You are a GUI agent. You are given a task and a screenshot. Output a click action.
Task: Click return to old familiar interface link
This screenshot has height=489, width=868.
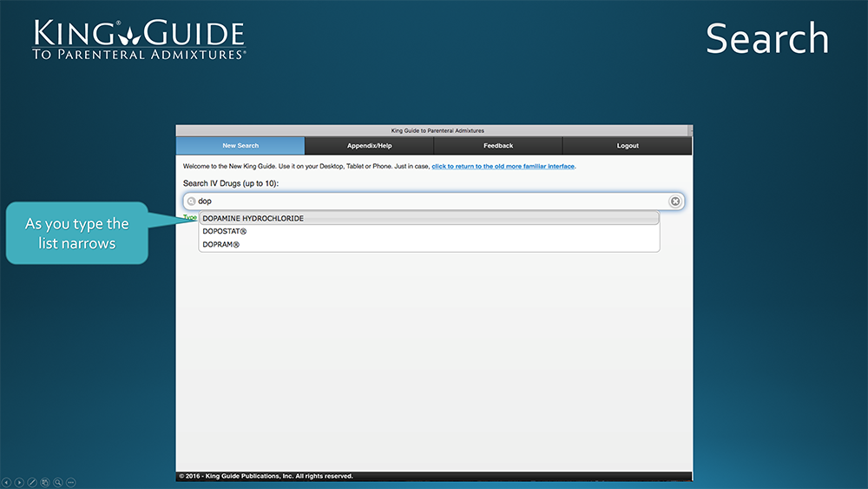(x=503, y=166)
